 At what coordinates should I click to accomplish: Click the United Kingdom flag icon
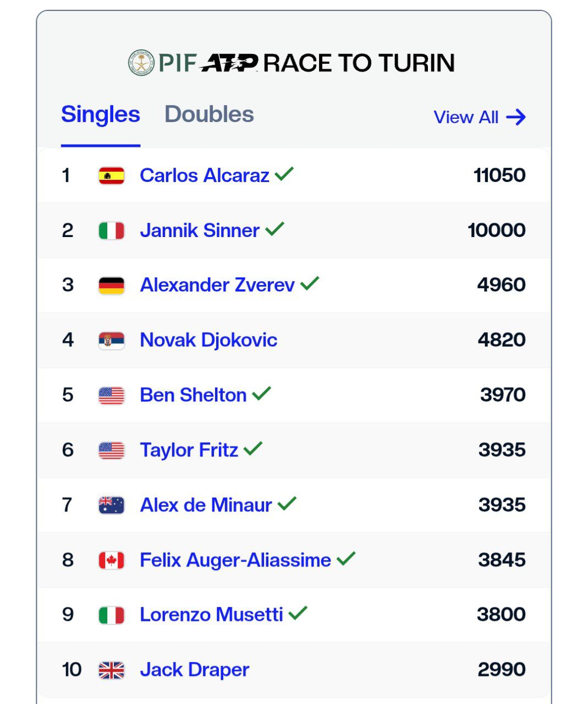111,670
